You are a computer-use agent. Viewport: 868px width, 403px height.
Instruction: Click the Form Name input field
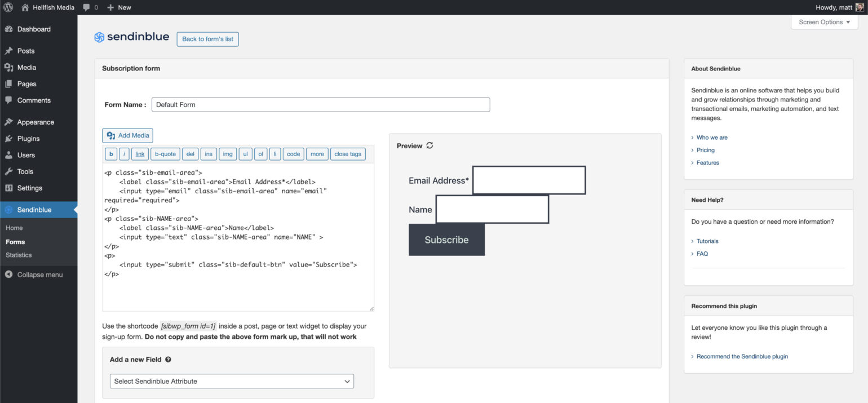[321, 105]
